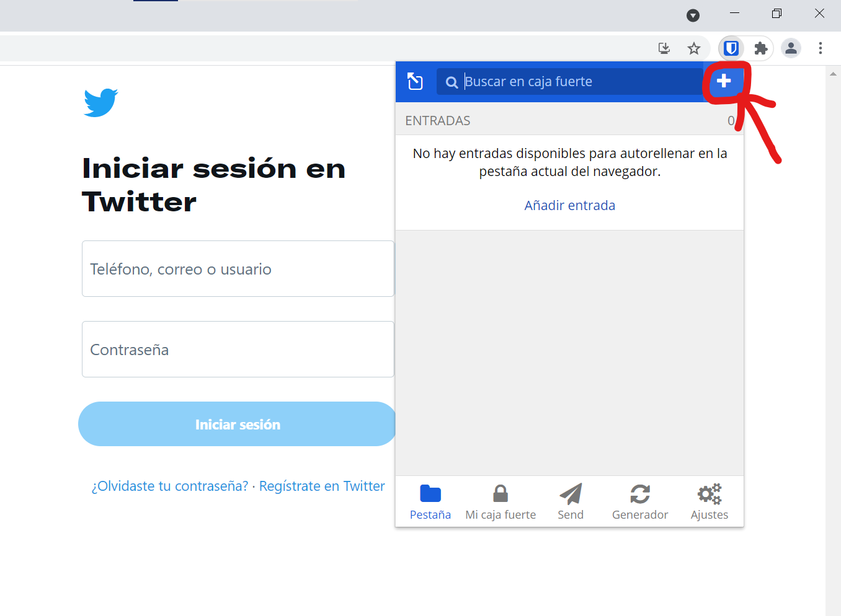841x616 pixels.
Task: Click the search magnifier icon in Bitwarden
Action: click(452, 82)
